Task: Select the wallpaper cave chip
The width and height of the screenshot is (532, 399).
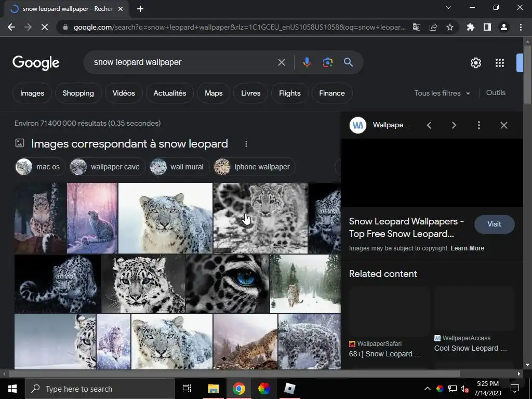Action: click(107, 167)
